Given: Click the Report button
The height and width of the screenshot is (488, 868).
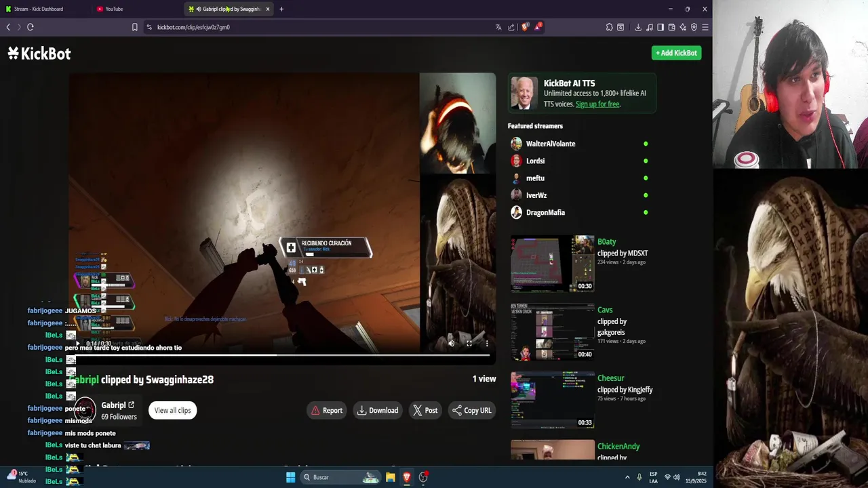Looking at the screenshot, I should point(327,410).
